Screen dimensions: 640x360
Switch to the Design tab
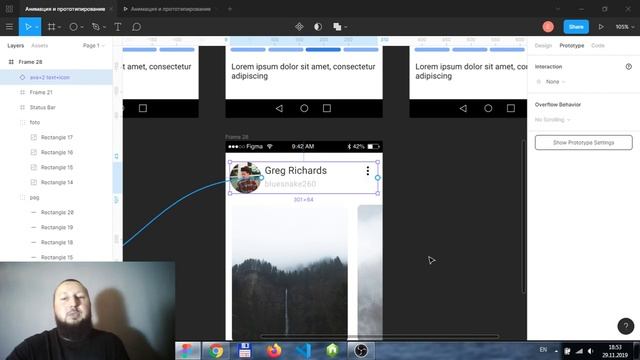pos(543,46)
